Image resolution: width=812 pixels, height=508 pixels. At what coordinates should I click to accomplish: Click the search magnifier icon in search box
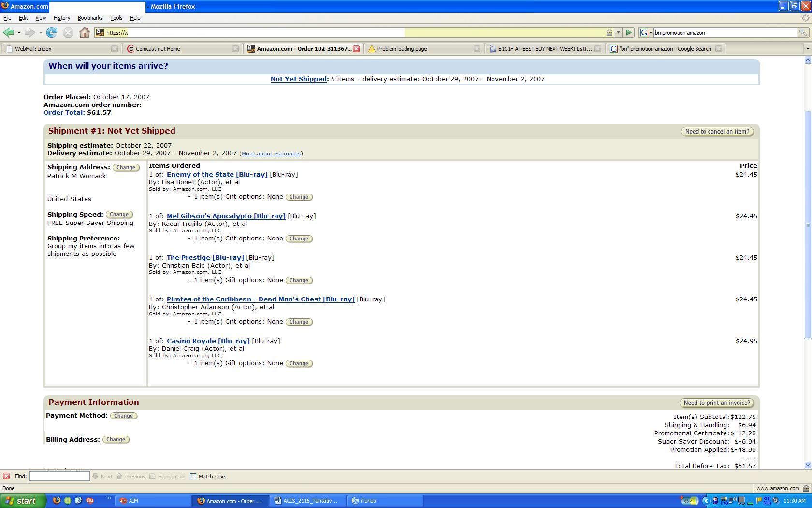click(803, 32)
